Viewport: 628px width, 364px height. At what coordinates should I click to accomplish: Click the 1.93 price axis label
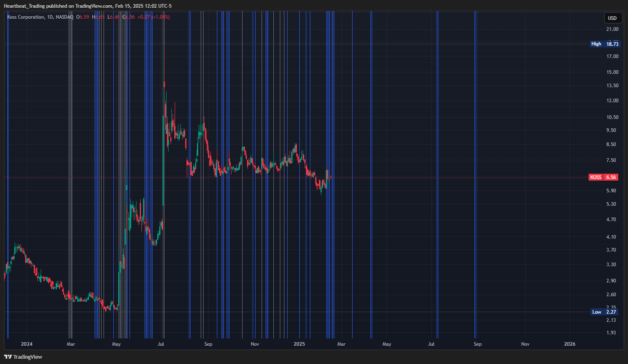[611, 333]
